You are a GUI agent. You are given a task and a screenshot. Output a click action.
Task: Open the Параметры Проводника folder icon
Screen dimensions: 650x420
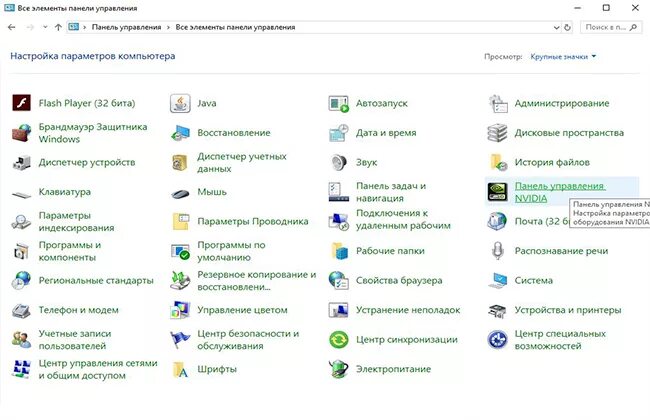pos(180,221)
